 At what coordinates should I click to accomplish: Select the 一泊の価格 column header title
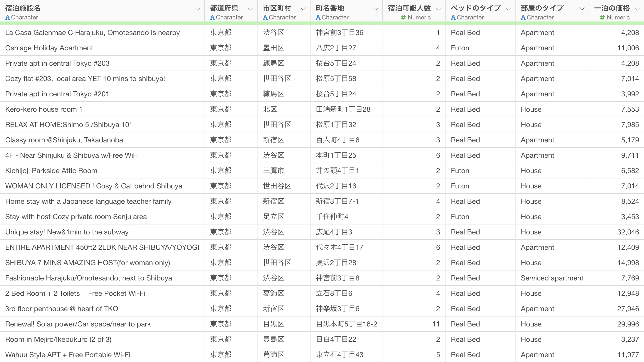pos(612,8)
